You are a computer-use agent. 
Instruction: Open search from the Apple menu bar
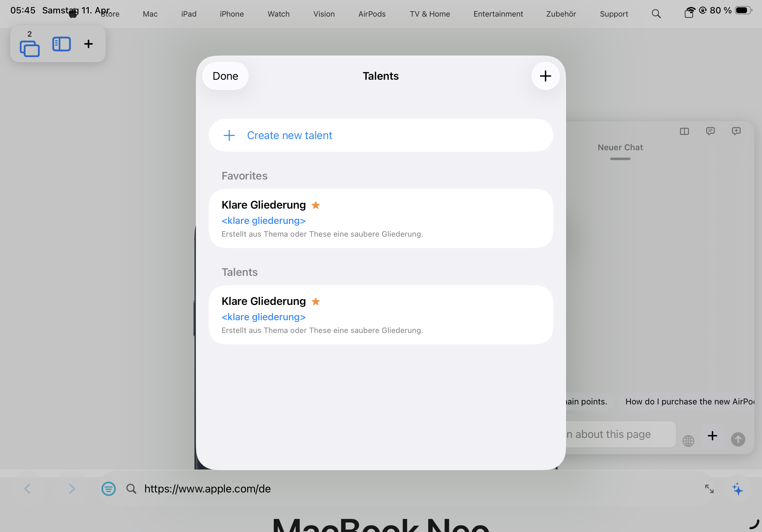656,14
